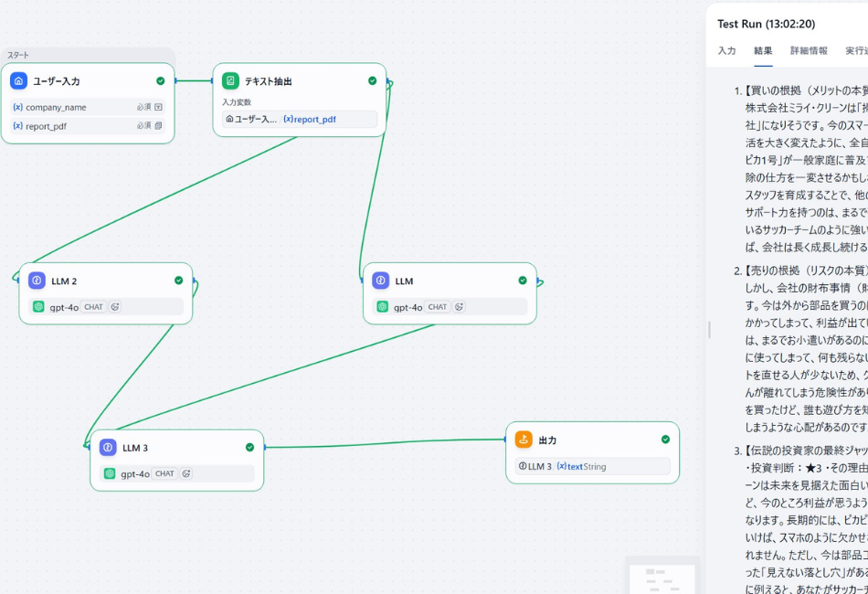868x594 pixels.
Task: Click the ユーザー入力 node home icon
Action: [18, 81]
